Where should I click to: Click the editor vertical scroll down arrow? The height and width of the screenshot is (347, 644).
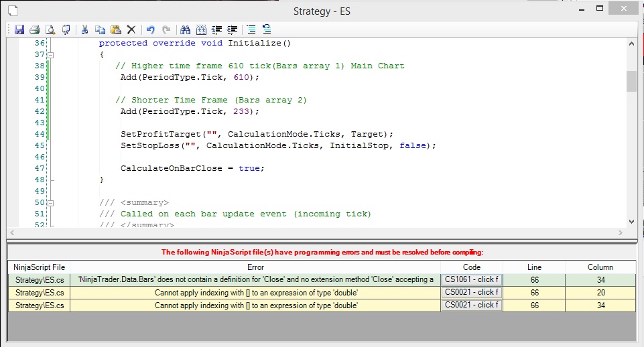tap(631, 222)
